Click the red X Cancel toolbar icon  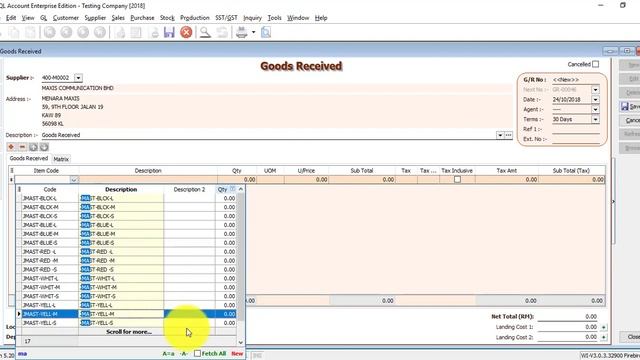point(186,32)
